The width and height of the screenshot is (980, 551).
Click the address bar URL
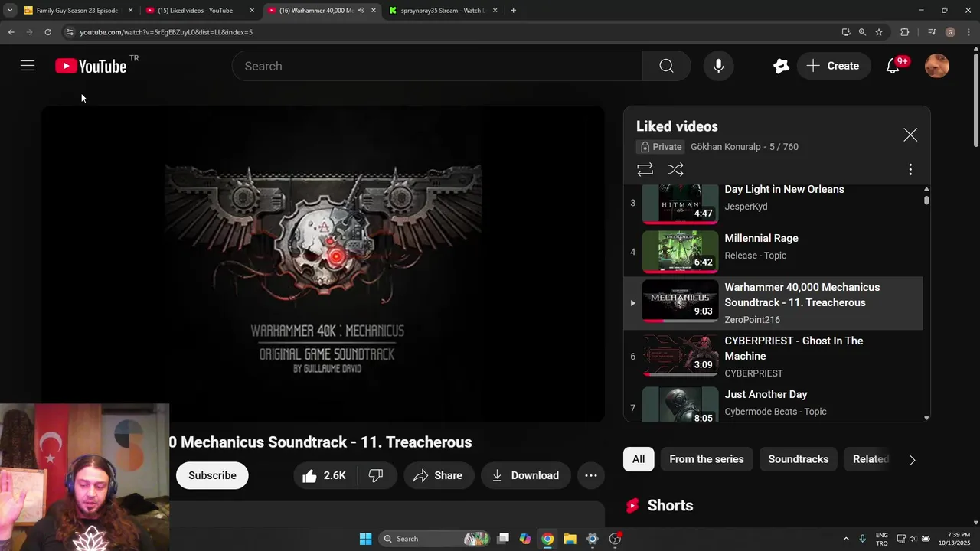tap(166, 32)
